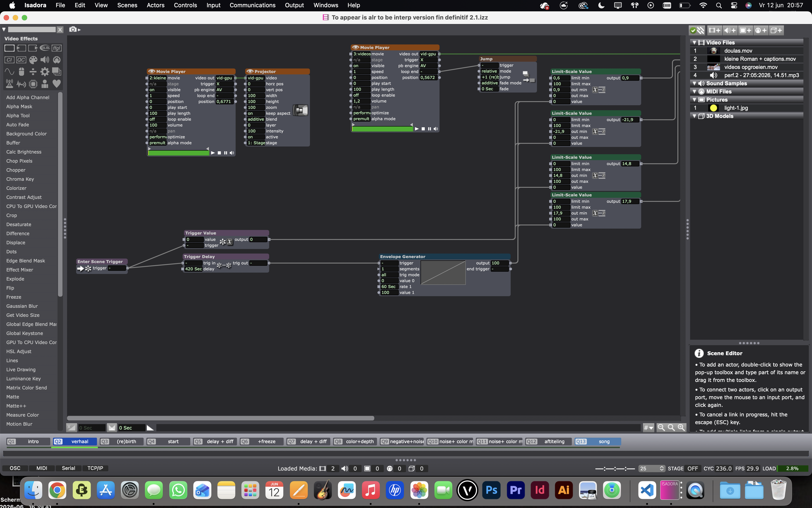This screenshot has width=812, height=508.
Task: Open the Output menu
Action: 294,5
